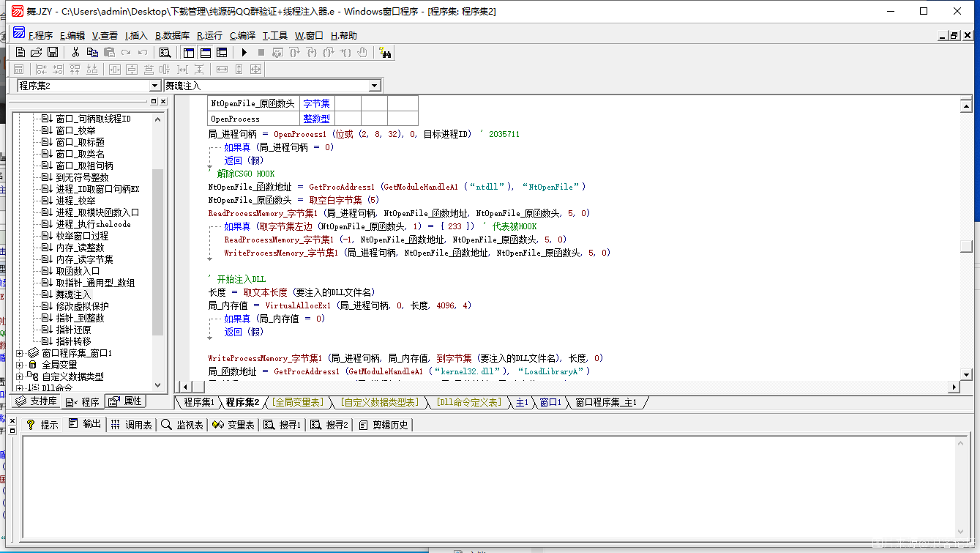980x553 pixels.
Task: Open the V.查看 menu
Action: point(105,35)
